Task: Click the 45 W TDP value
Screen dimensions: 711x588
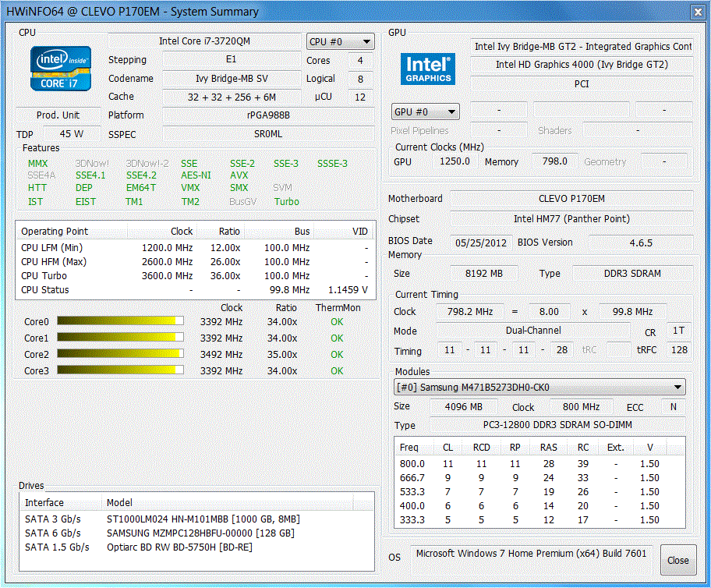Action: (x=72, y=134)
